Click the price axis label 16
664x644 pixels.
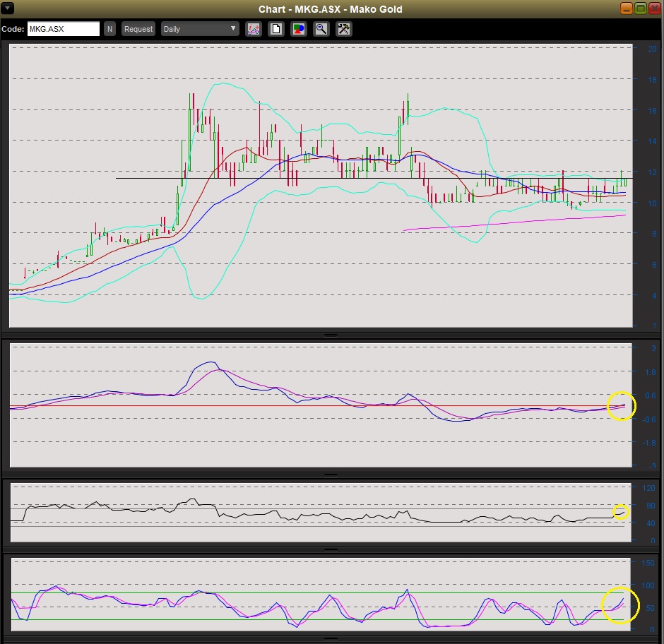pos(652,110)
